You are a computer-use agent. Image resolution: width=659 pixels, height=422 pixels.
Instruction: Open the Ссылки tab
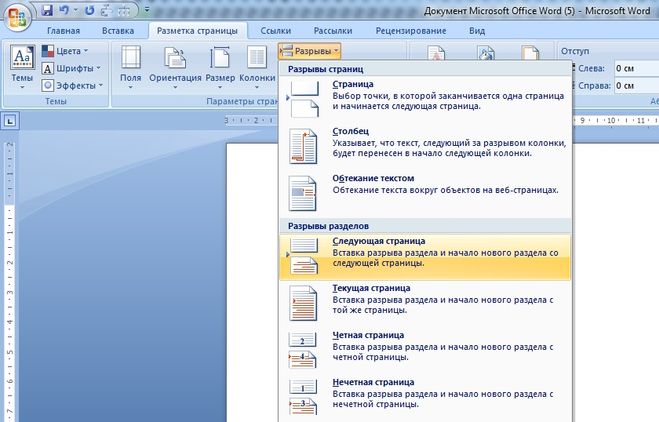(276, 31)
